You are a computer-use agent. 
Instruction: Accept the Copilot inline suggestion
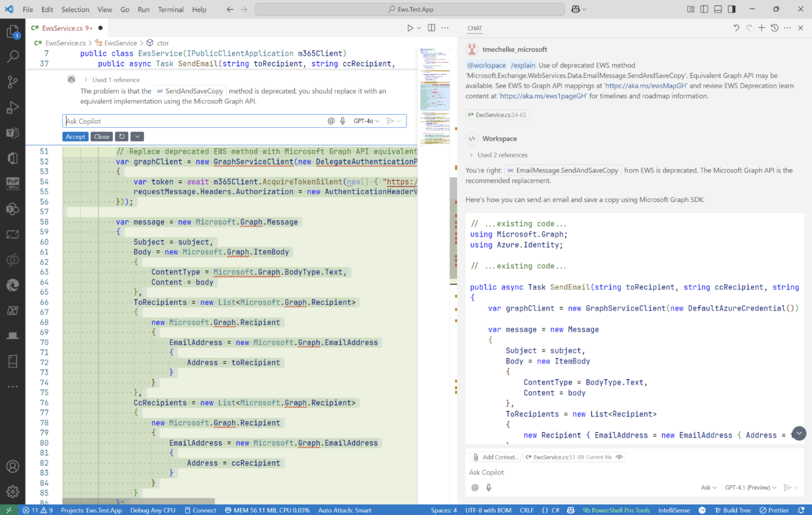tap(75, 136)
